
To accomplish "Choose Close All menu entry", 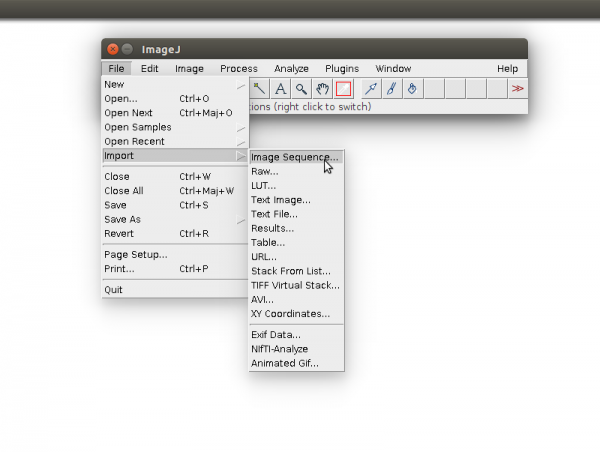I will pos(176,191).
